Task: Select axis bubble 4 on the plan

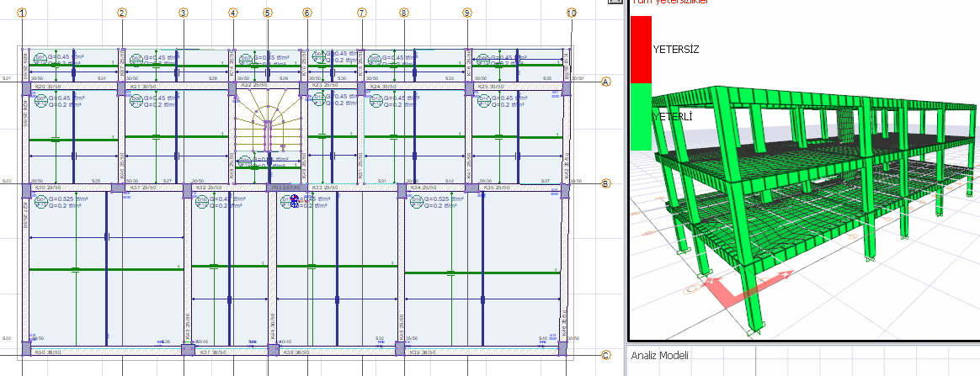Action: [233, 13]
